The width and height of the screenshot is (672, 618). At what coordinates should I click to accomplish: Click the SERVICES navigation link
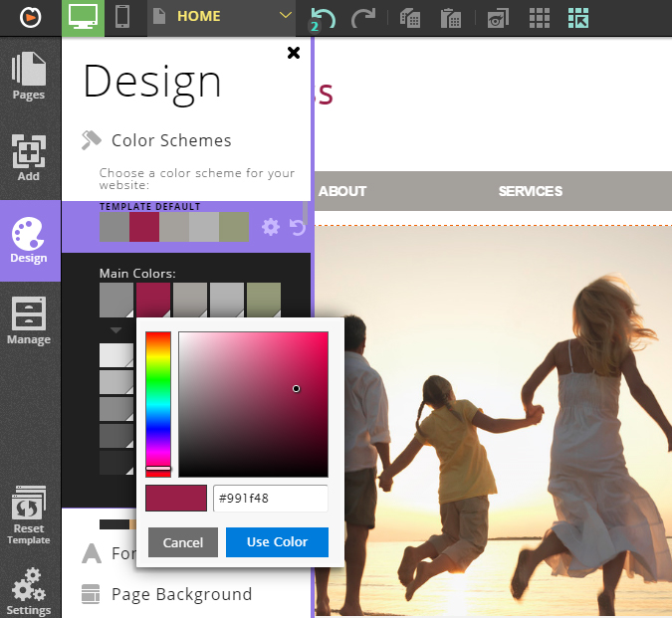click(531, 191)
